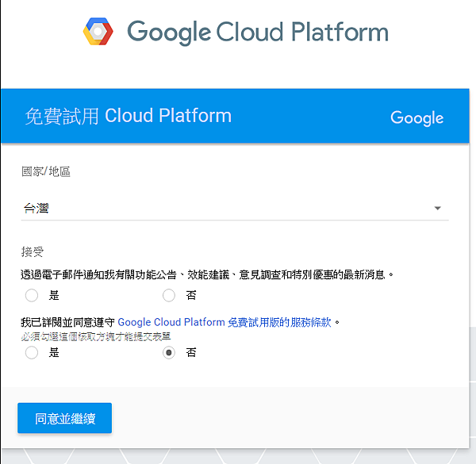Select 否 radio for the service terms
Image resolution: width=476 pixels, height=464 pixels.
pos(168,353)
